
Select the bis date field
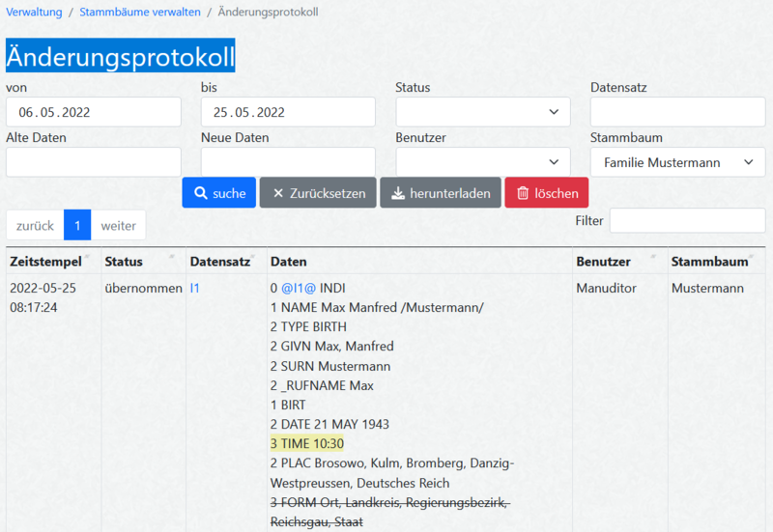coord(288,112)
